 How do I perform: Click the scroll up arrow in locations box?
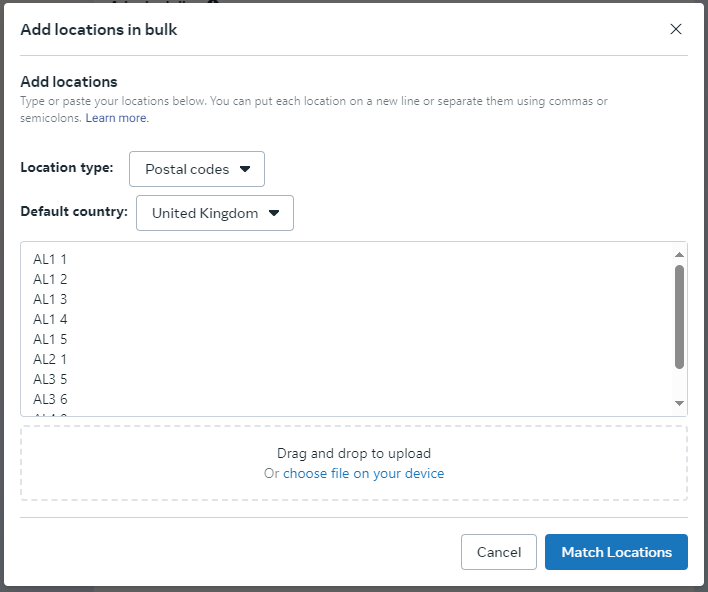click(x=679, y=255)
